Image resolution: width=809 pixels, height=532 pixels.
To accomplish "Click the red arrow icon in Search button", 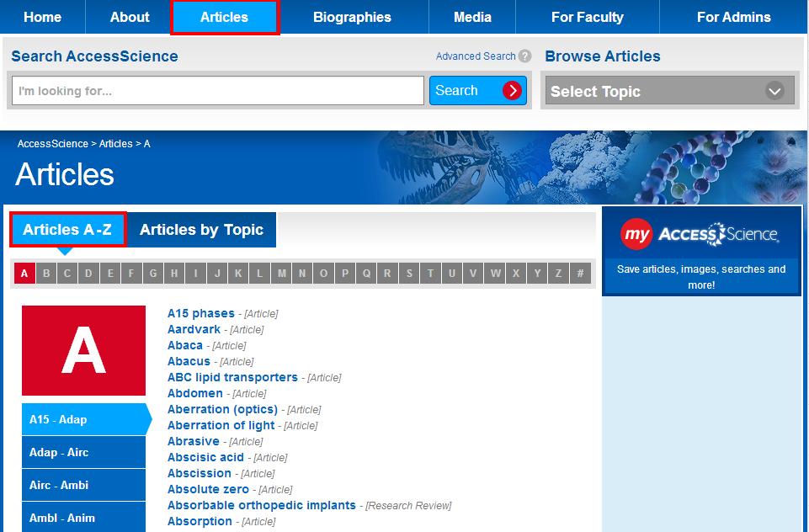I will pos(512,91).
